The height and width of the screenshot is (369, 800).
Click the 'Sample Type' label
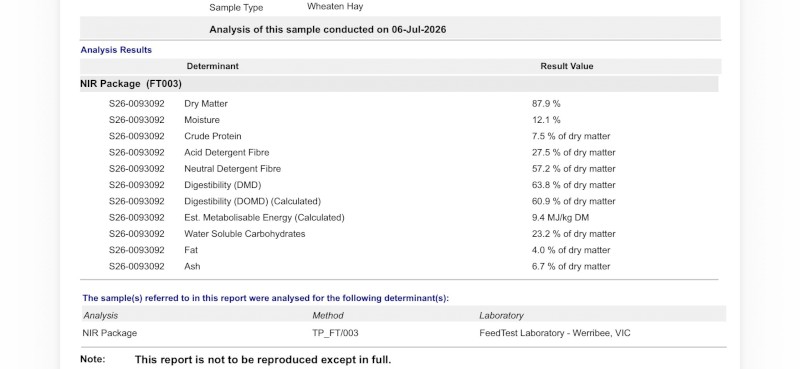[x=236, y=8]
